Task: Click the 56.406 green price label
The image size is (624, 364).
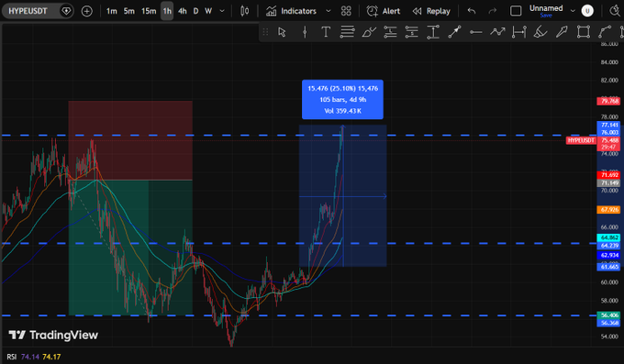Action: 609,315
